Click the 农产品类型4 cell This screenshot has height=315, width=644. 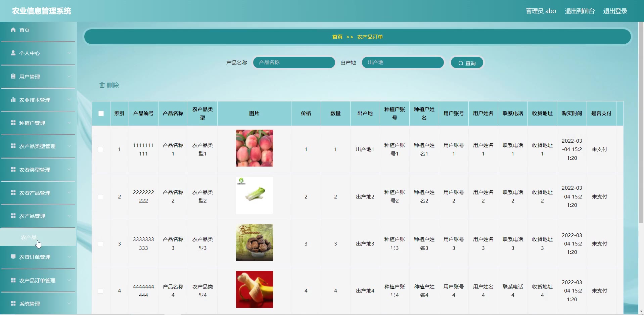coord(202,291)
